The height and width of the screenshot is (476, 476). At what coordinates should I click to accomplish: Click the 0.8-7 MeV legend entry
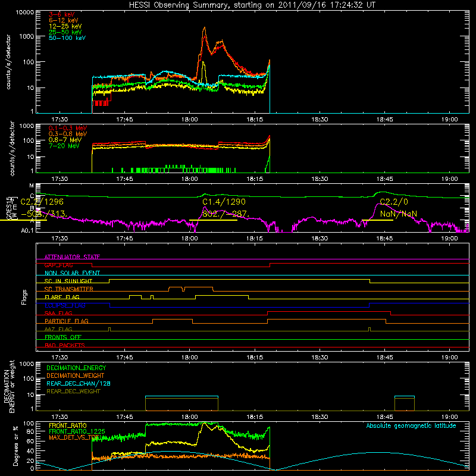coord(65,140)
